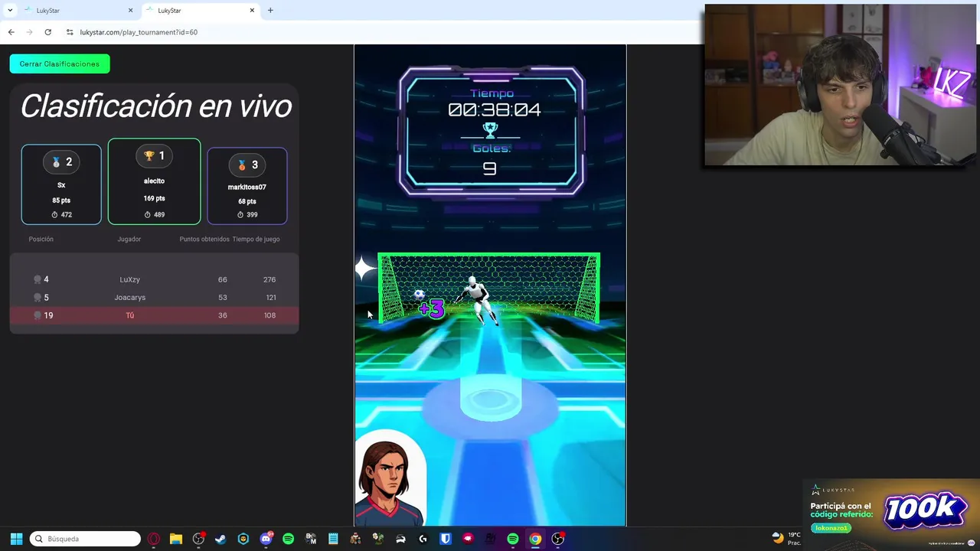The image size is (980, 551).
Task: Click the trophy icon in game scoreboard
Action: [x=491, y=130]
